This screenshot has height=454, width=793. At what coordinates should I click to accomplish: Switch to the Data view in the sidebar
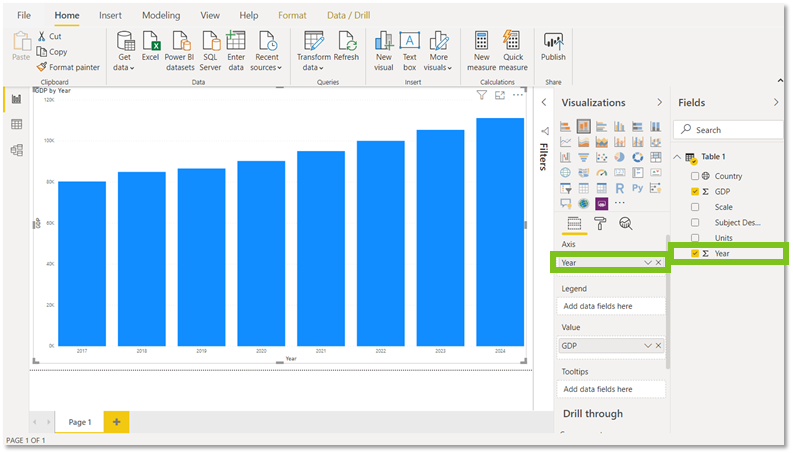pos(17,124)
